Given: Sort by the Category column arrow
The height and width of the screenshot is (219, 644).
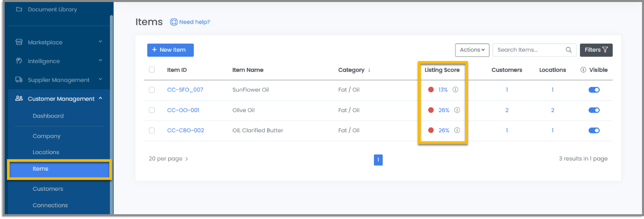Looking at the screenshot, I should click(369, 70).
